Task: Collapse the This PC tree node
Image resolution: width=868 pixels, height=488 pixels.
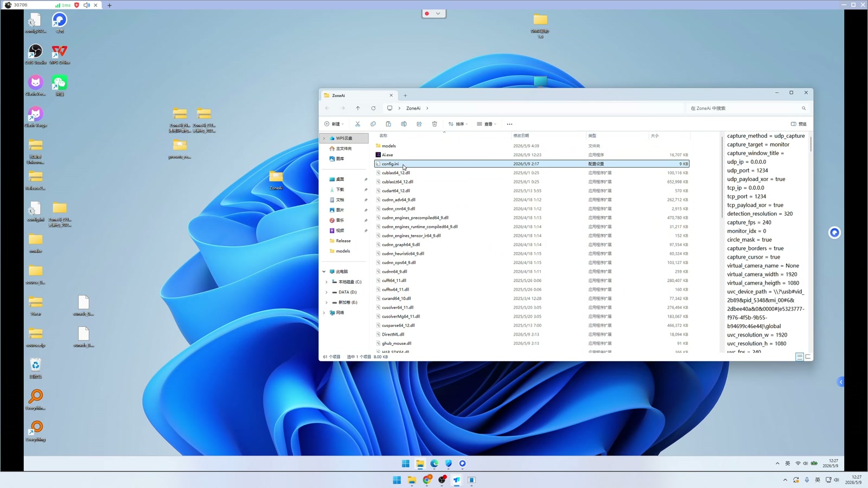Action: coord(324,272)
